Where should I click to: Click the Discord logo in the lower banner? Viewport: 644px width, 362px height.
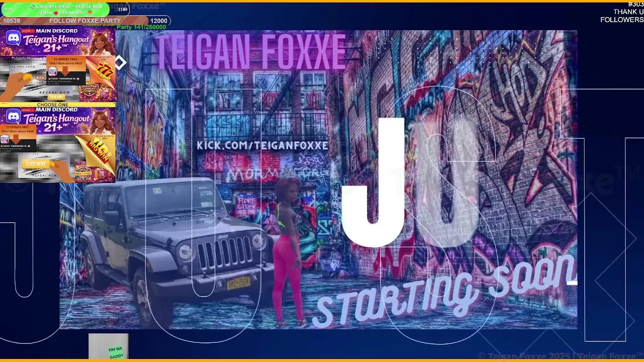[14, 117]
